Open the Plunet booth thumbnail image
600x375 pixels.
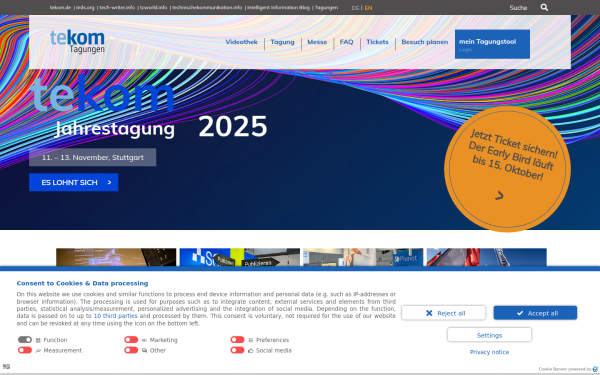[x=363, y=257]
